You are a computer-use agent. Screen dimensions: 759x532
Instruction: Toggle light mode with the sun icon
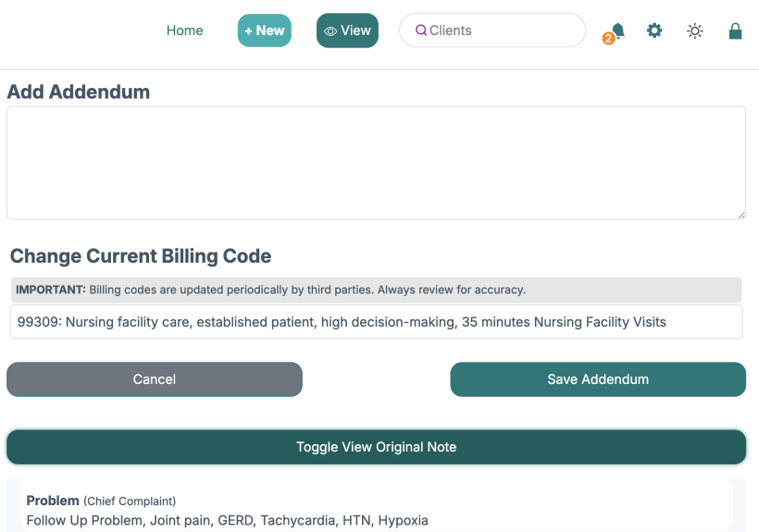(694, 31)
